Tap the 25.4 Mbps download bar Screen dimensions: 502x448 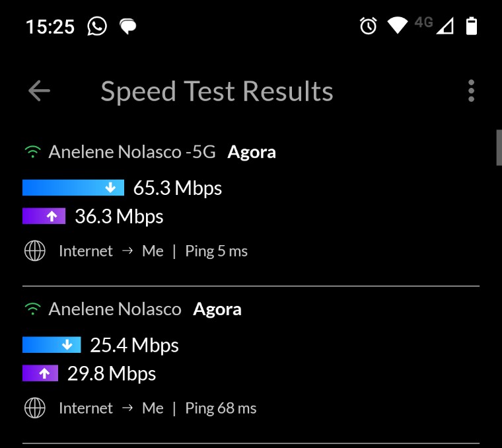pos(52,345)
